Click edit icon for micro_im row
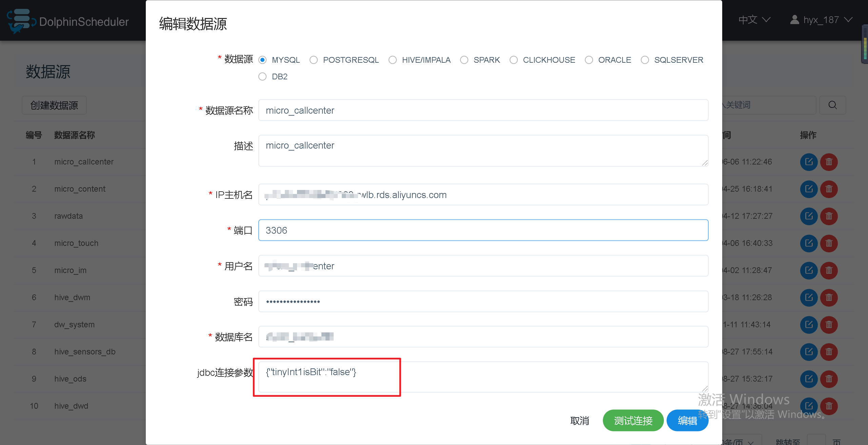Viewport: 868px width, 445px height. 809,270
